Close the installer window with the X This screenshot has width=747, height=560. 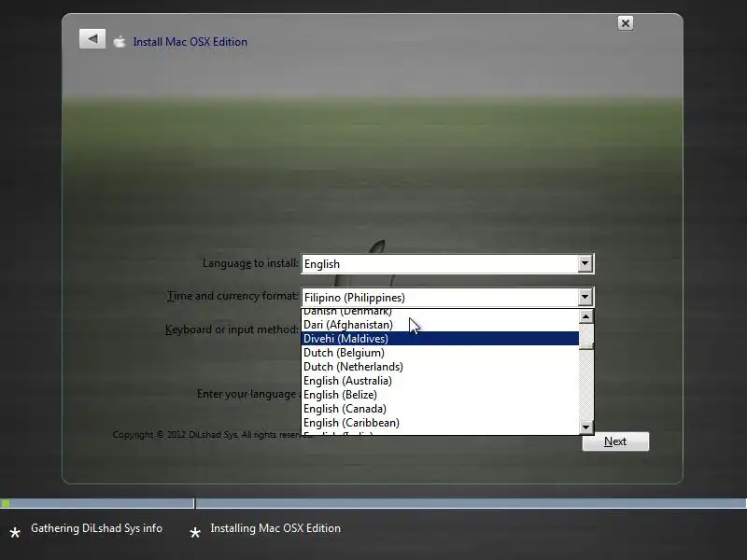625,22
